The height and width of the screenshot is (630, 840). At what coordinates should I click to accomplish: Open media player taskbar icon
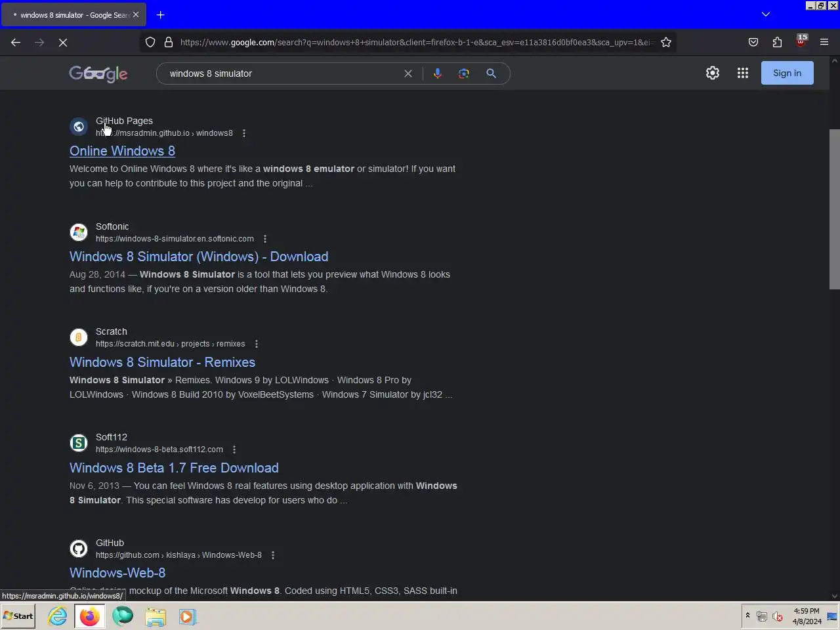(188, 616)
